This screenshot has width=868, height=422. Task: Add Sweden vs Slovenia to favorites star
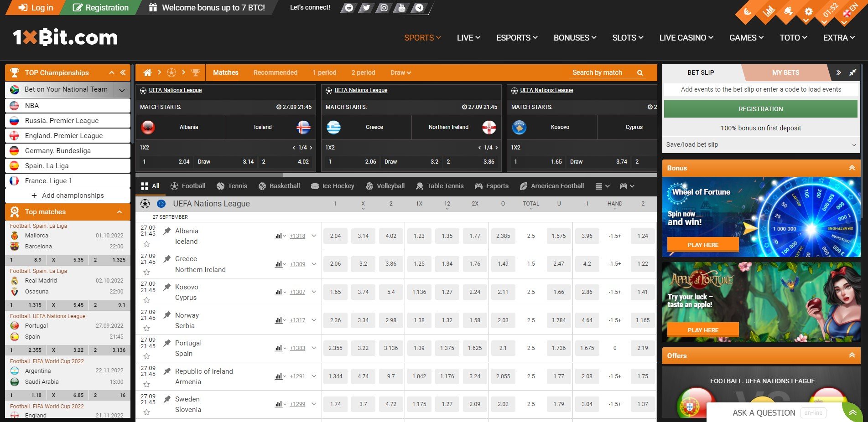[146, 412]
